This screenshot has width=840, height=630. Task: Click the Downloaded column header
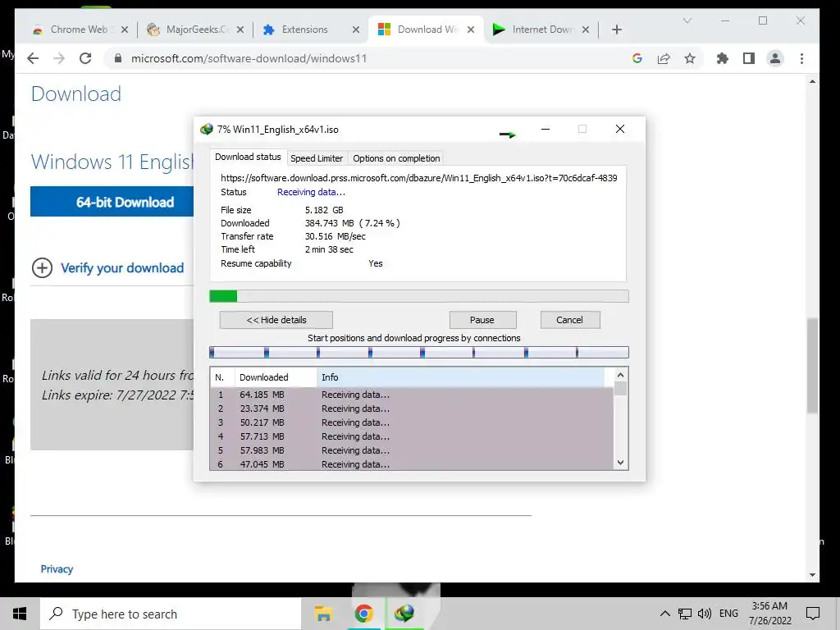276,377
